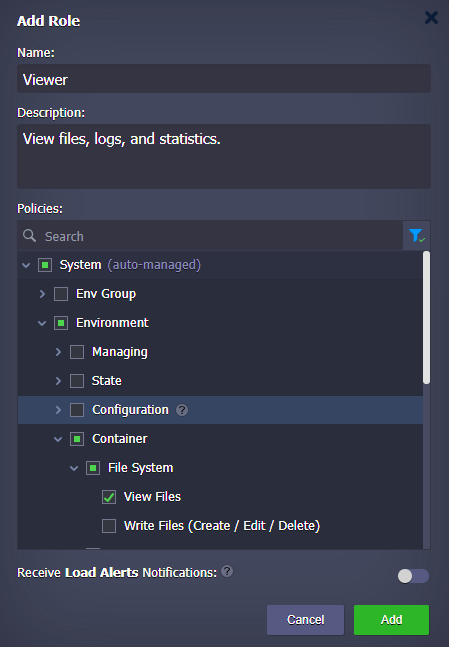Tick the Env Group checkbox
Viewport: 449px width, 647px height.
(61, 294)
